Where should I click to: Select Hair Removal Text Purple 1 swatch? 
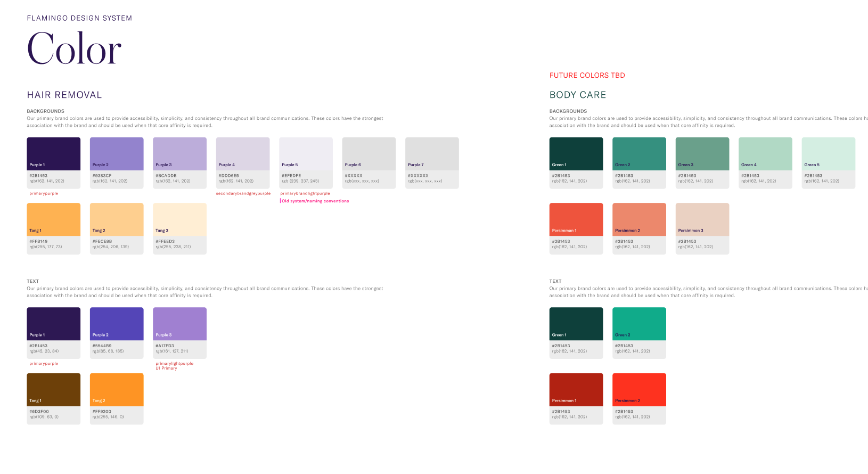tap(54, 333)
